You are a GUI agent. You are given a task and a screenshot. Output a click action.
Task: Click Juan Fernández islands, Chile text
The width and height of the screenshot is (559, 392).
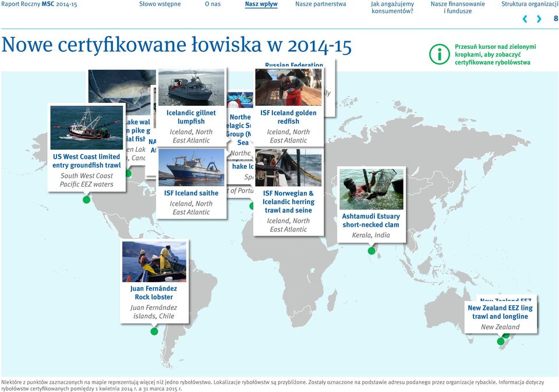click(x=154, y=312)
